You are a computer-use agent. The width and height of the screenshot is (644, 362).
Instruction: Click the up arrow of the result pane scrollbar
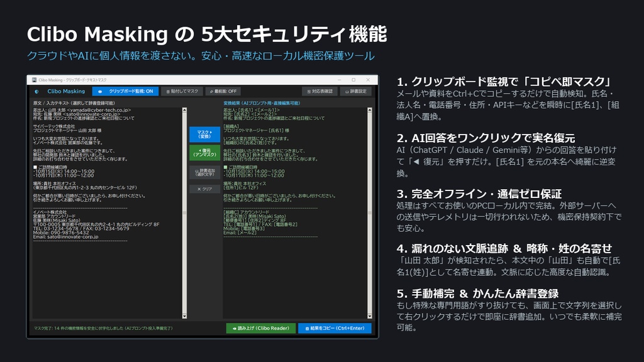370,110
